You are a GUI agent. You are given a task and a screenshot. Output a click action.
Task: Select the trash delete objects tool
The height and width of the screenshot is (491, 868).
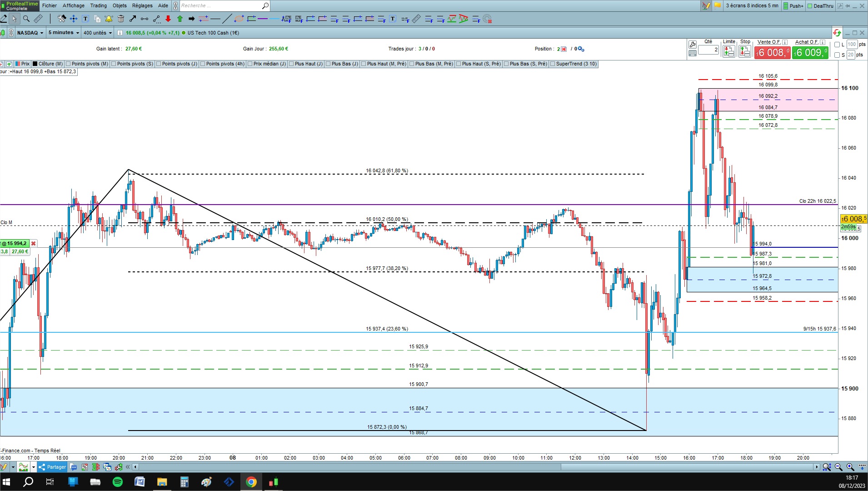tap(121, 19)
